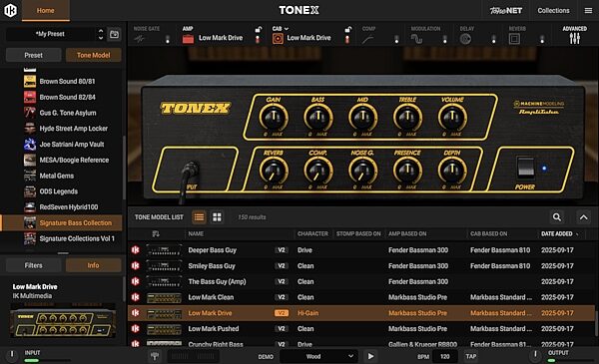Switch tone model list to grid view

(x=217, y=217)
